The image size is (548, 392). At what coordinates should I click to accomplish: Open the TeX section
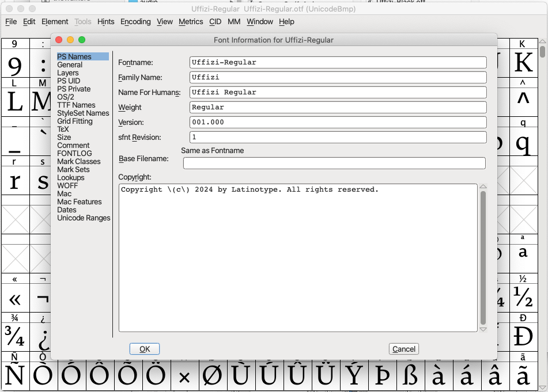63,129
